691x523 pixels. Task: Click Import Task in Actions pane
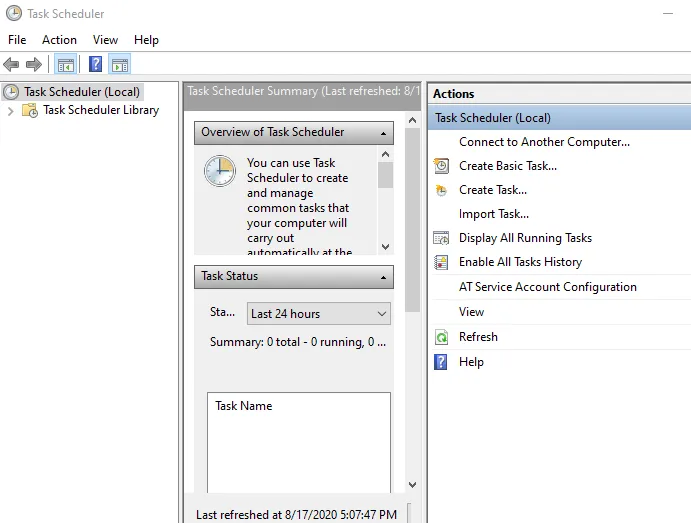tap(494, 214)
